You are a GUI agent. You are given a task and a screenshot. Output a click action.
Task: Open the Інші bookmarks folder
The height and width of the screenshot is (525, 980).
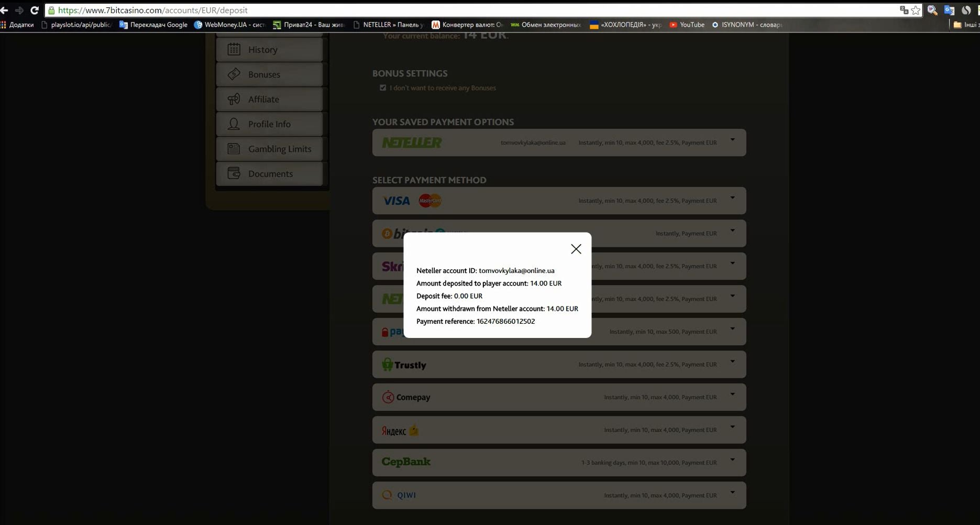coord(965,25)
